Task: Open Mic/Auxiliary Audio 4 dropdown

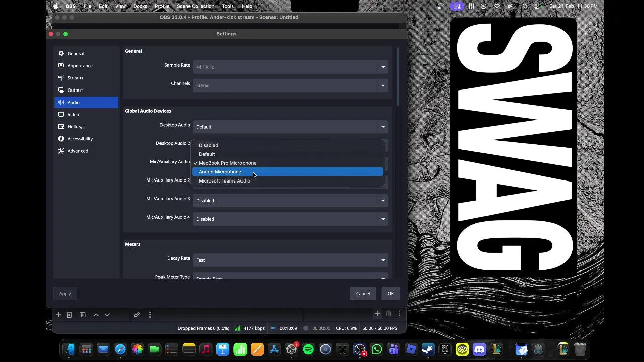Action: (x=291, y=219)
